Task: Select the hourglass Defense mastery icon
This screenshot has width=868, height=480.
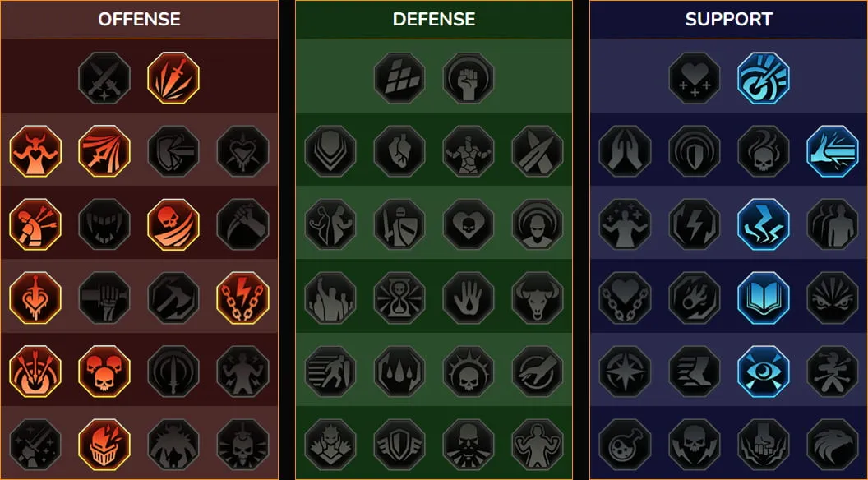Action: point(399,298)
